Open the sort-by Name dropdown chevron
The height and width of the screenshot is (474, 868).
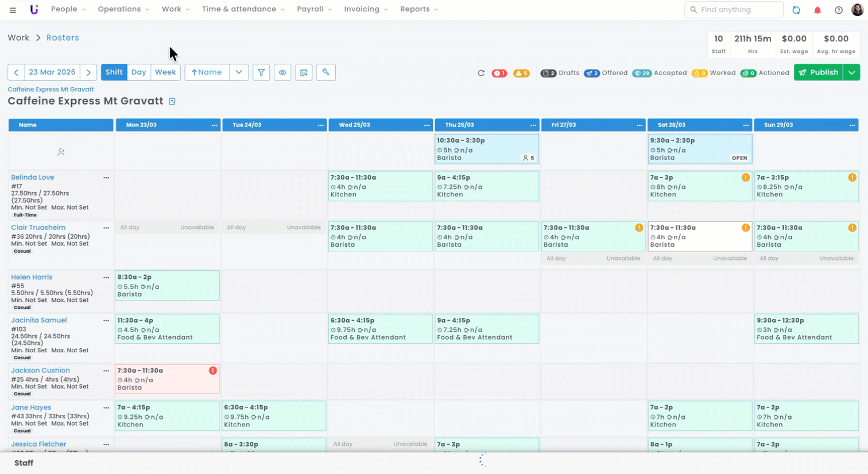click(x=239, y=72)
